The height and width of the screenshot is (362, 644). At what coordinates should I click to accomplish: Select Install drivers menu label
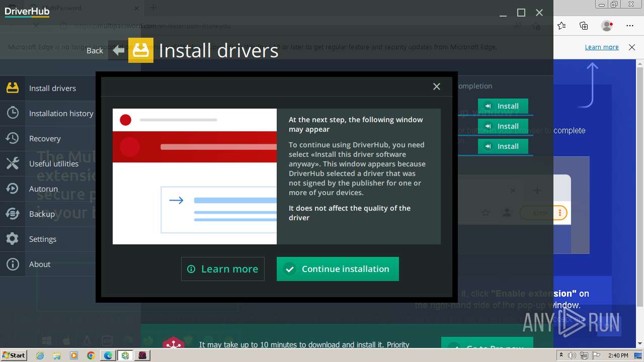pos(52,88)
